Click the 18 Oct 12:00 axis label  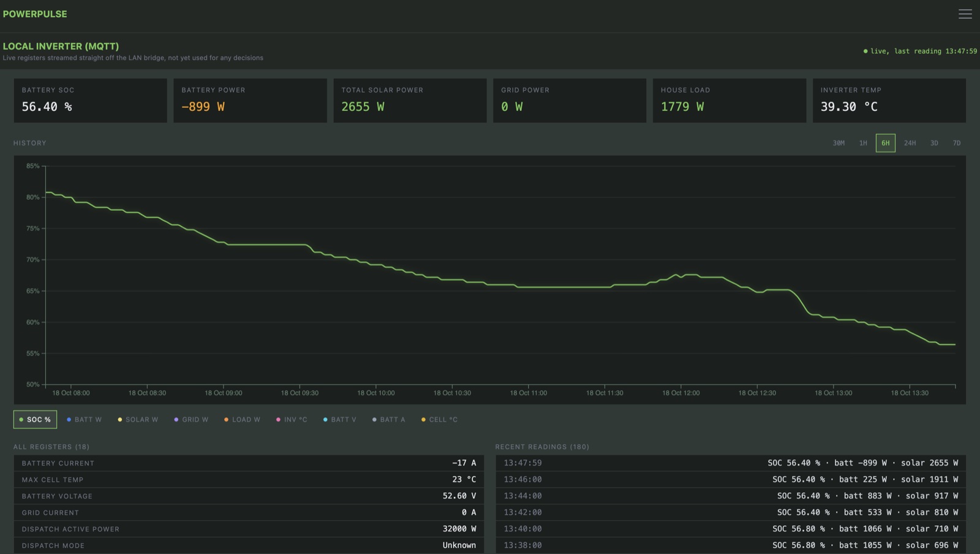(x=680, y=393)
